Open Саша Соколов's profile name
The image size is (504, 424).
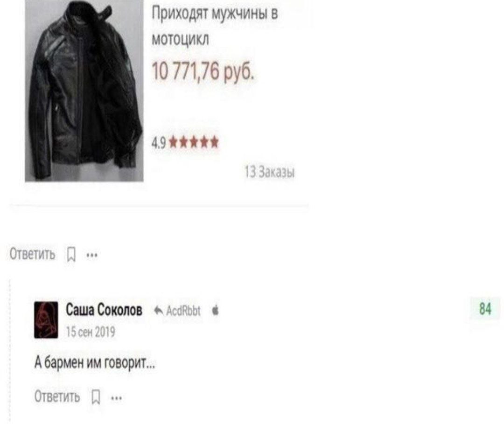click(104, 310)
